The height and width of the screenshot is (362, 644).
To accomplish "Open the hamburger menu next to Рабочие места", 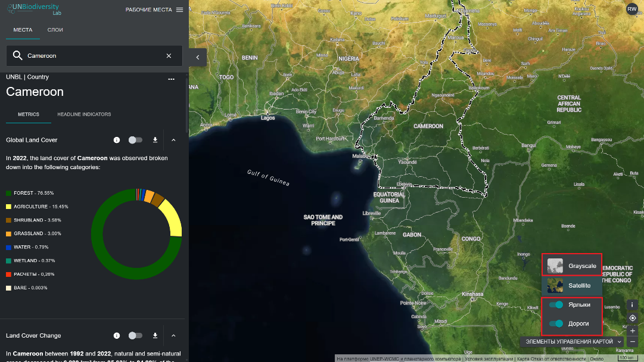I will 179,10.
